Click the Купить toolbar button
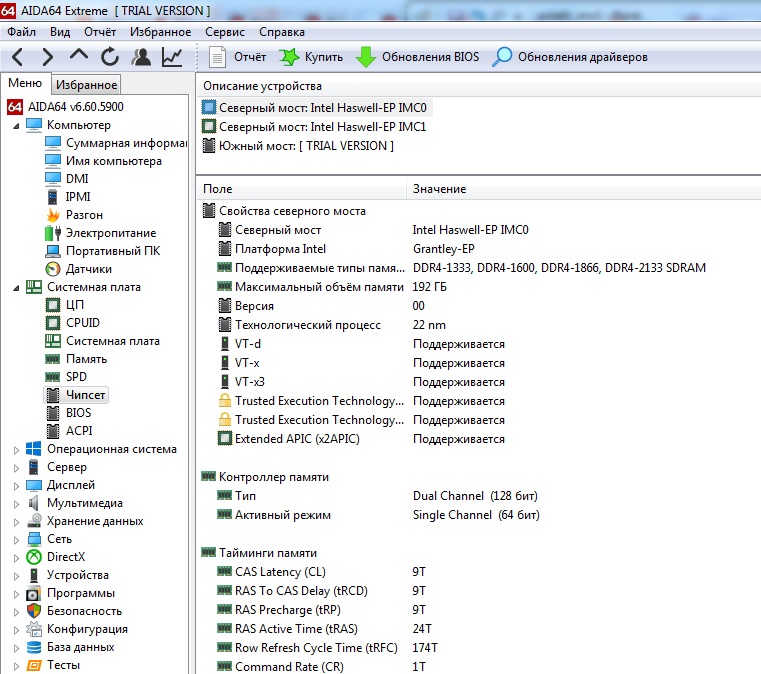Viewport: 761px width, 674px height. 311,57
